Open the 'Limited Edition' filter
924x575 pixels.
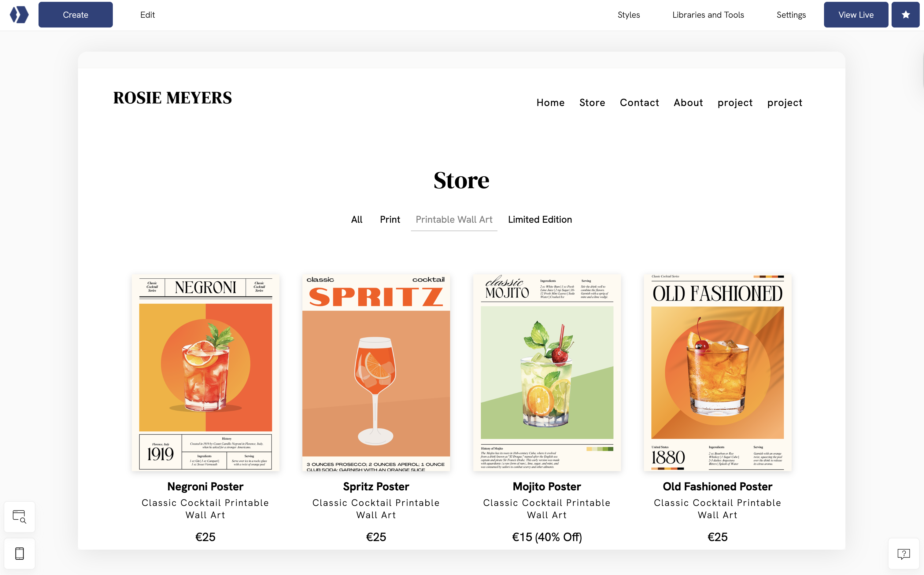click(540, 219)
